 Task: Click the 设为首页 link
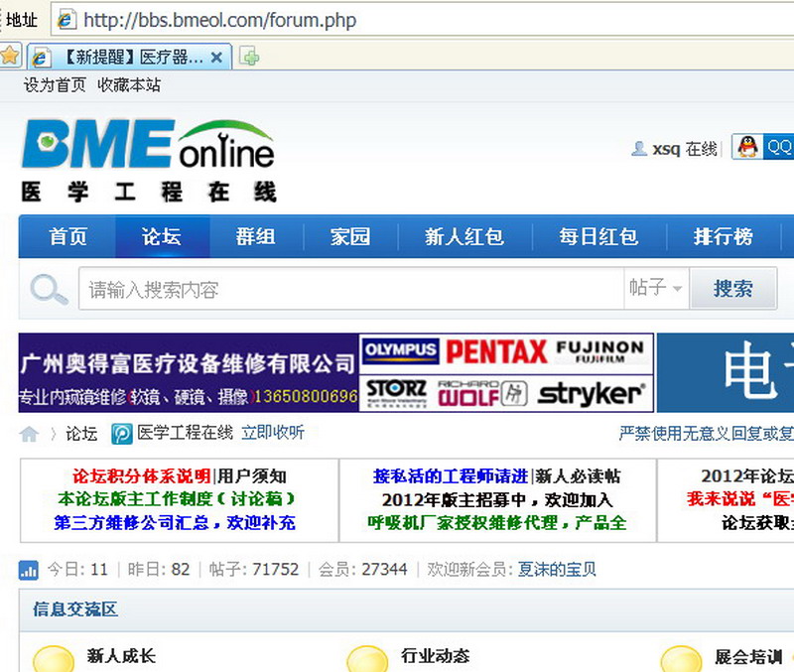click(55, 85)
